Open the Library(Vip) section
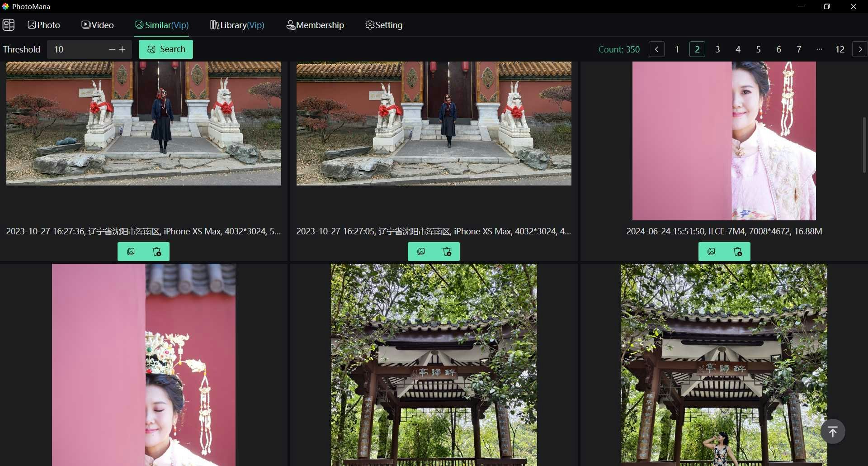 (236, 25)
